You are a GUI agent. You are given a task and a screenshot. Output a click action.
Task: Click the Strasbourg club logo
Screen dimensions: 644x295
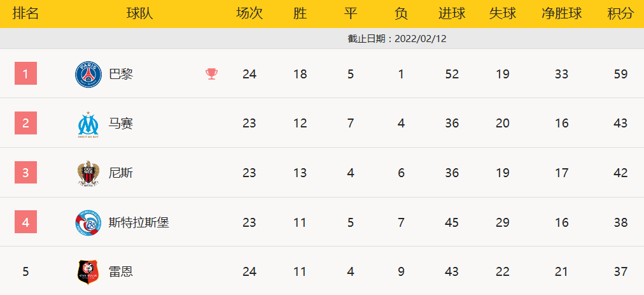88,223
